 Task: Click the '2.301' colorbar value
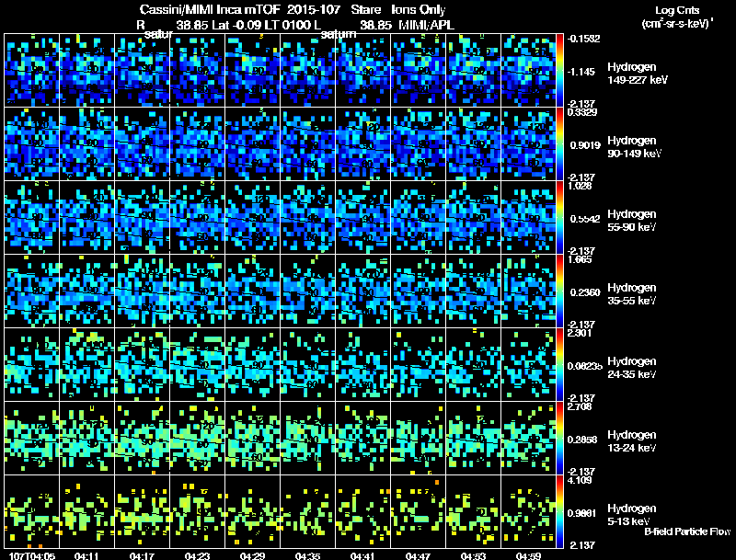580,333
